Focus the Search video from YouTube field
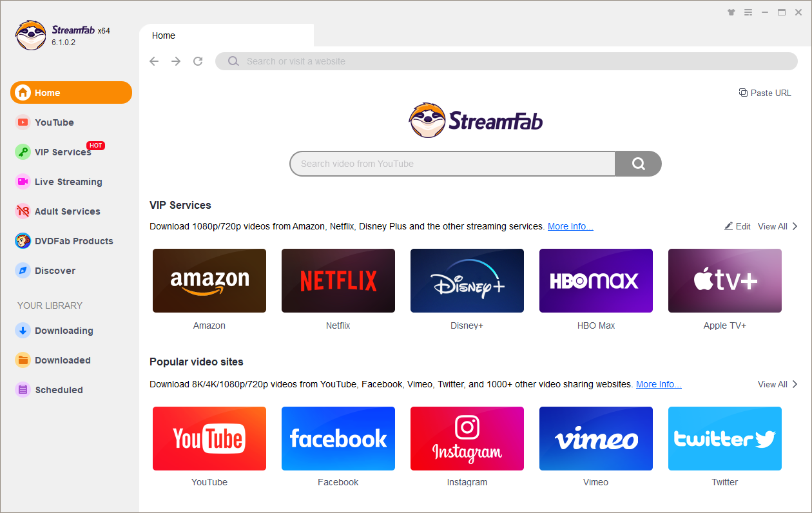Viewport: 812px width, 513px height. tap(452, 164)
